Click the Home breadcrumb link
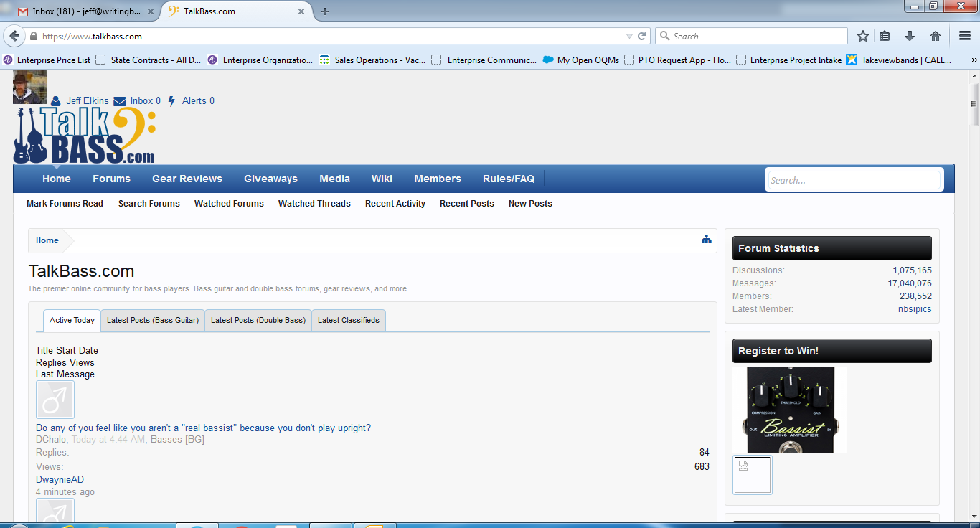This screenshot has height=528, width=980. coord(47,241)
